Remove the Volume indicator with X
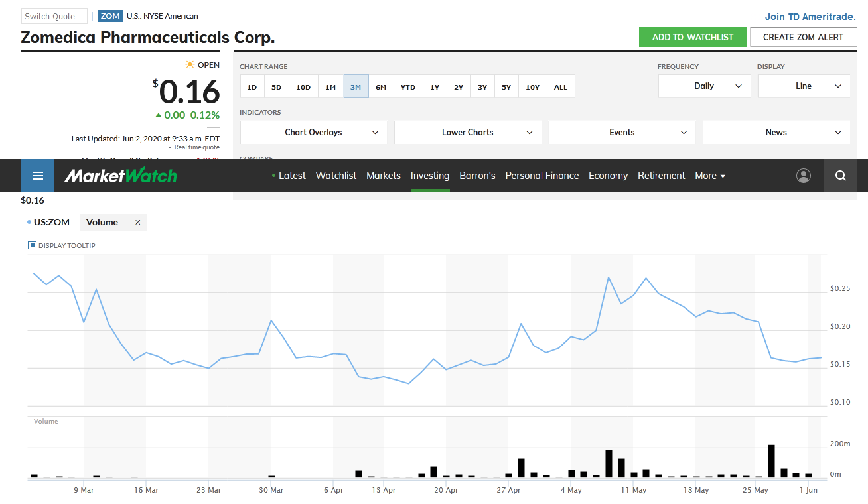Viewport: 868px width, 504px height. pyautogui.click(x=138, y=223)
